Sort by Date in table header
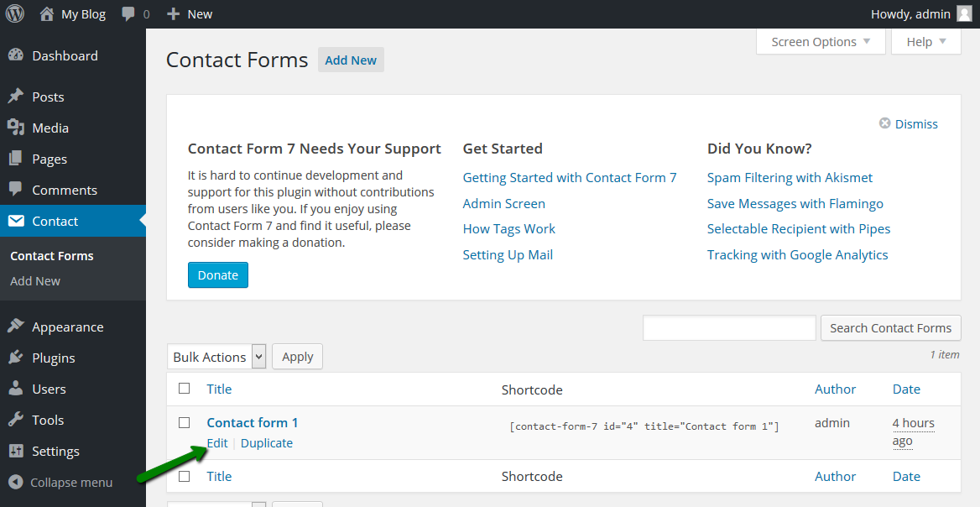 [906, 389]
